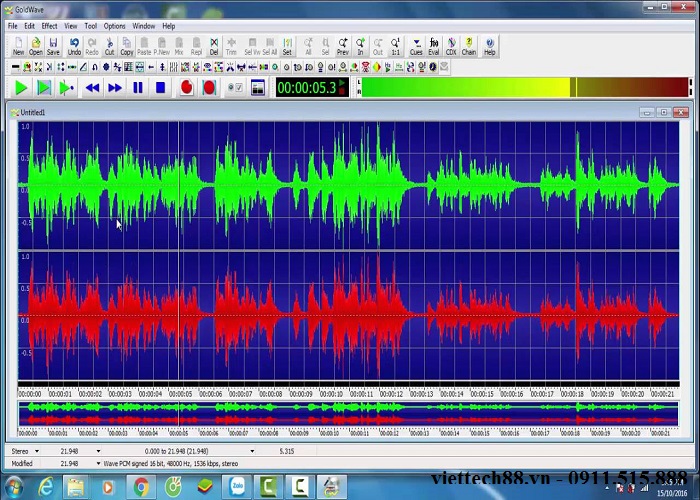The width and height of the screenshot is (700, 500).
Task: Click the overview waveform navigation strip
Action: pos(348,414)
